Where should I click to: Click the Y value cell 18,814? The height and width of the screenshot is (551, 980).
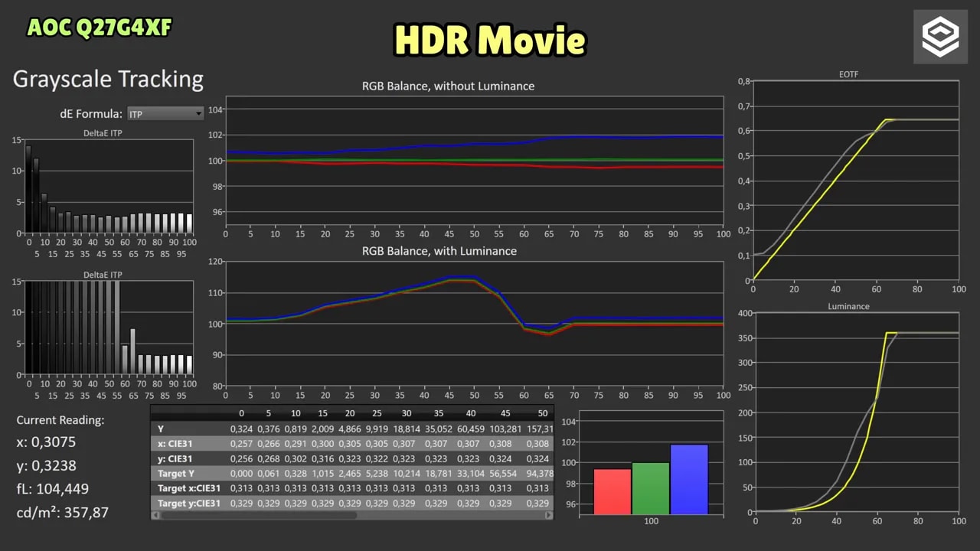pos(407,429)
